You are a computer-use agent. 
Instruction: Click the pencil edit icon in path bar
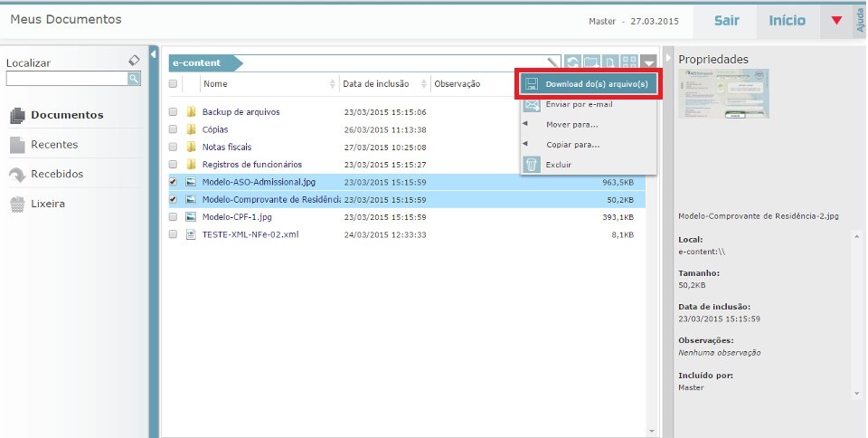[553, 62]
